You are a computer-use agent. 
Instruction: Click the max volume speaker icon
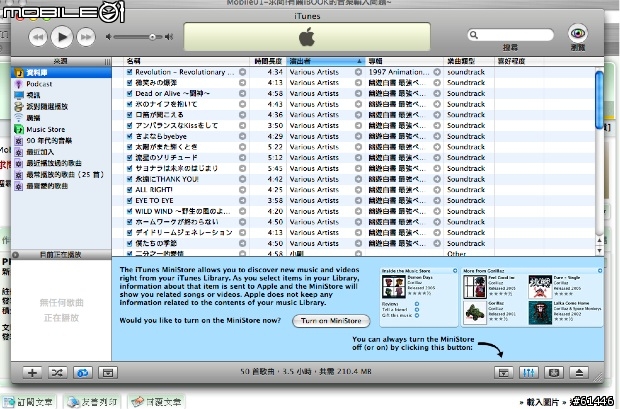pyautogui.click(x=169, y=37)
